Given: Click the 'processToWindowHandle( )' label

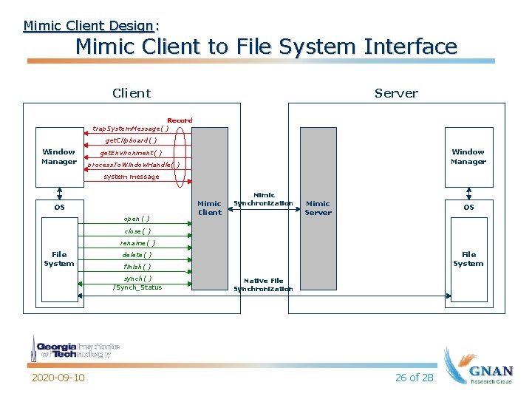Looking at the screenshot, I should [134, 165].
